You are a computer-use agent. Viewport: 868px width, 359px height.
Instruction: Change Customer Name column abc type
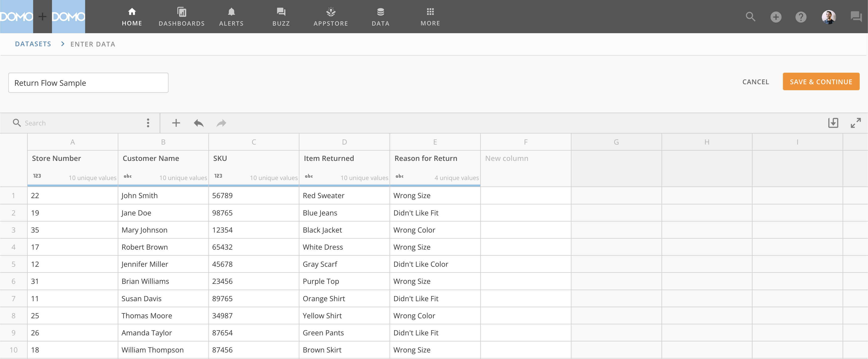click(x=128, y=176)
